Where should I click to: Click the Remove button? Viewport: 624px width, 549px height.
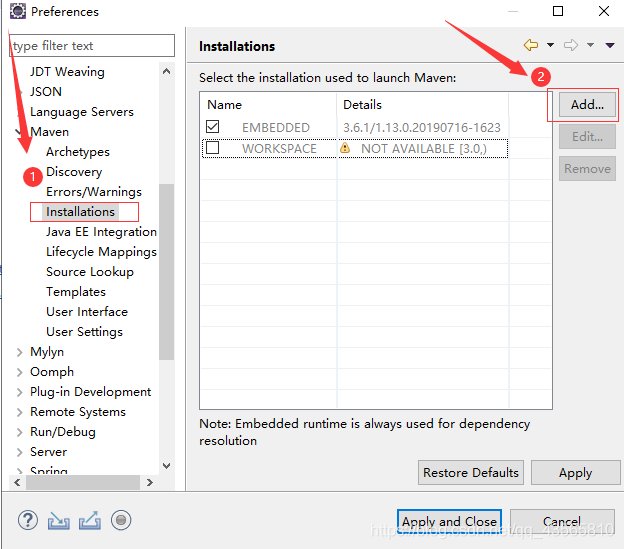point(587,169)
